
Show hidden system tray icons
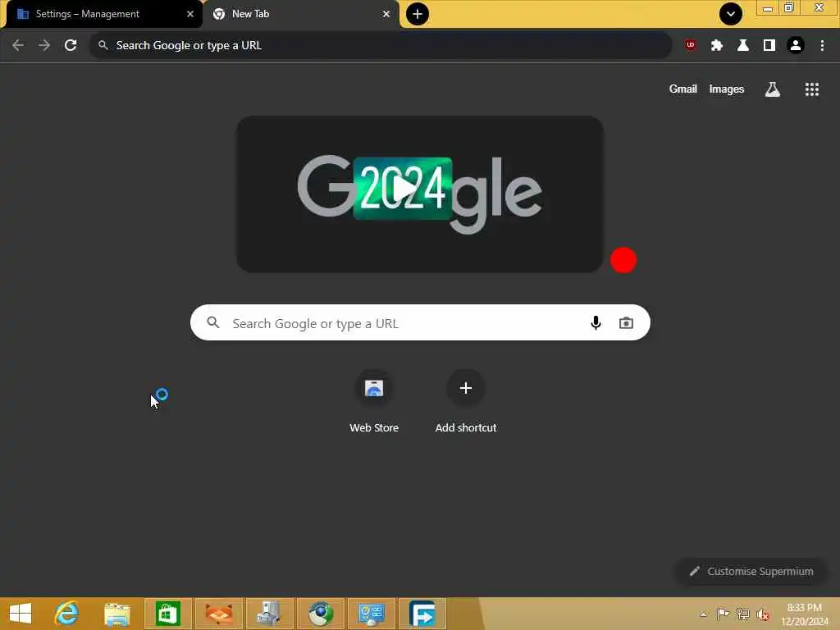click(x=703, y=614)
